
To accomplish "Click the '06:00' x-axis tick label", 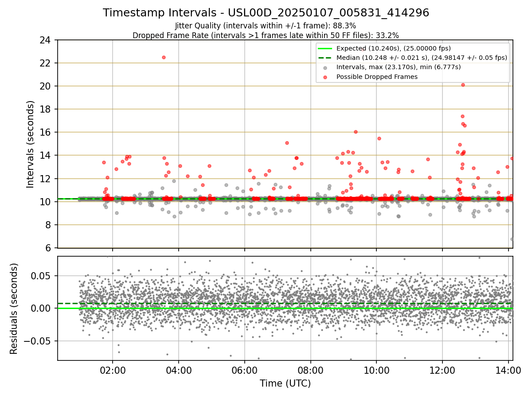I will point(245,370).
